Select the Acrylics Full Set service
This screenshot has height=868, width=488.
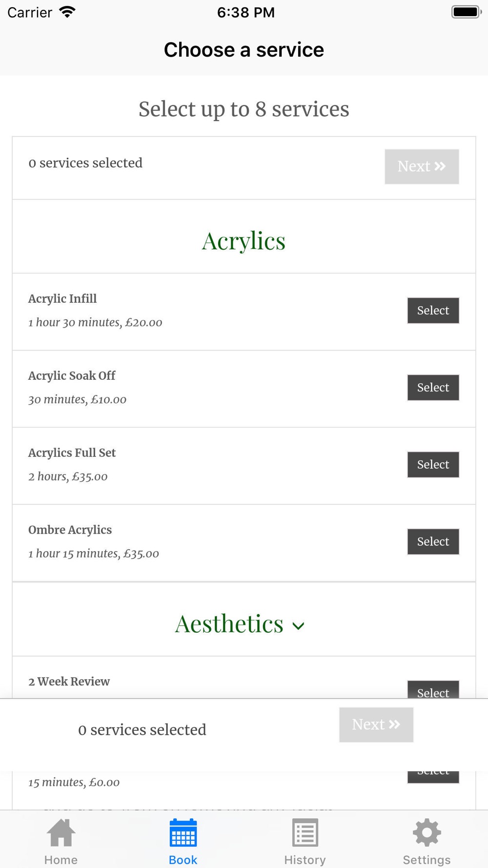[x=433, y=465]
